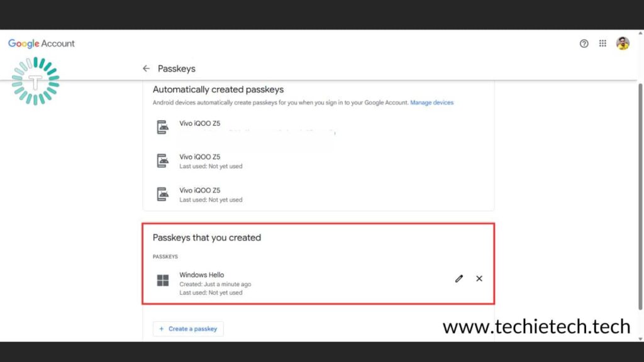This screenshot has height=362, width=644.
Task: Open the Manage devices link
Action: pos(432,102)
